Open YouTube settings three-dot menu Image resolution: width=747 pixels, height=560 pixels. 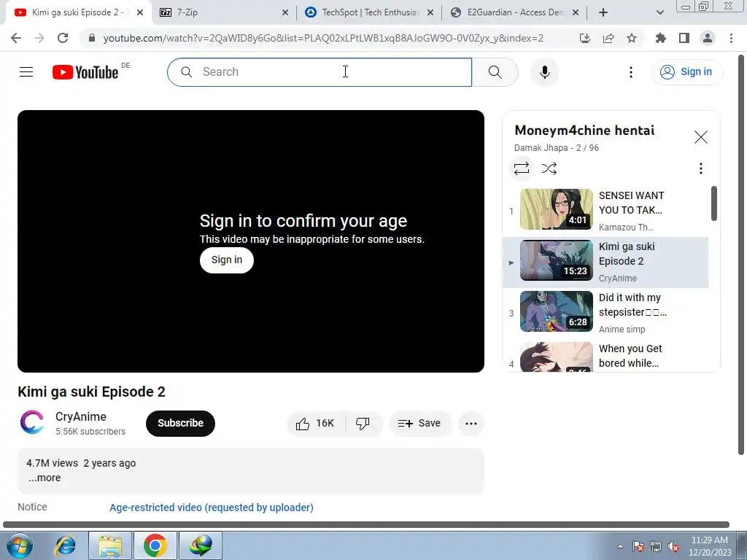point(631,72)
